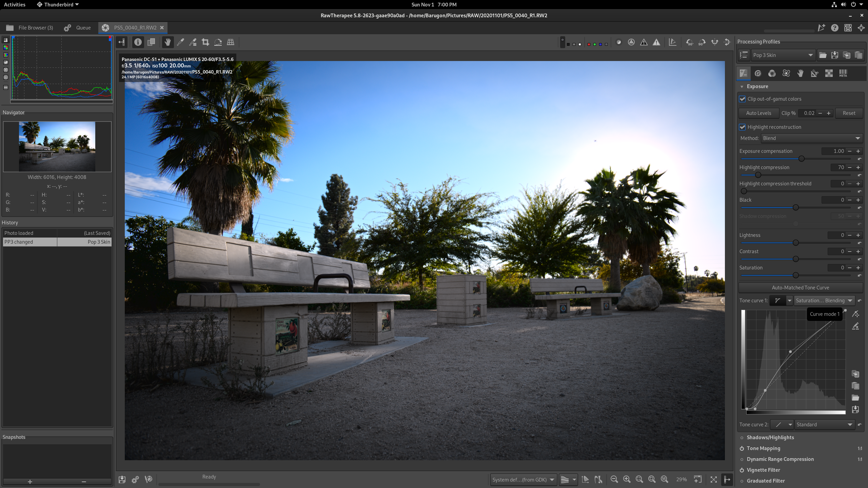Enable the Vignette Filter power toggle
Screen dimensions: 868x488
coord(742,470)
